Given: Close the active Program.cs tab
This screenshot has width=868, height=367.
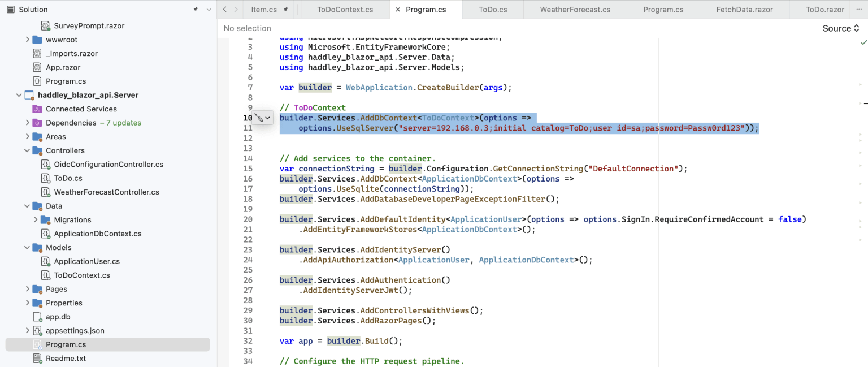Looking at the screenshot, I should point(398,10).
